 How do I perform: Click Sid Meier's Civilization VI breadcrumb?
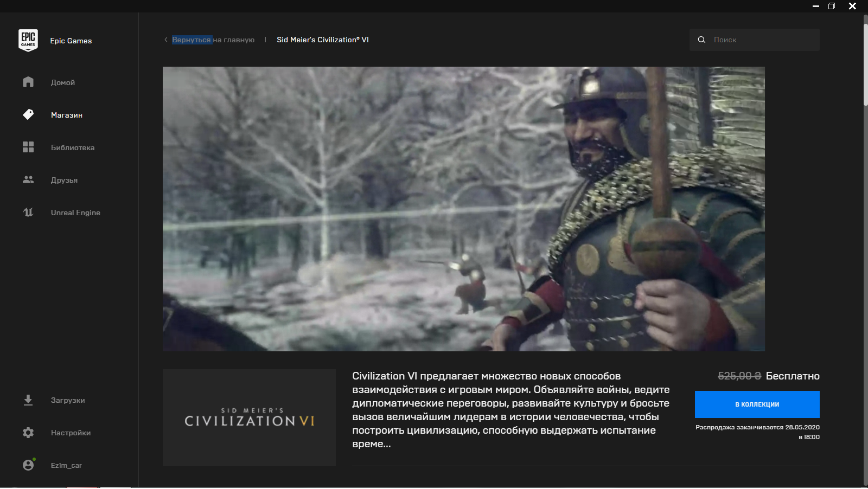323,40
